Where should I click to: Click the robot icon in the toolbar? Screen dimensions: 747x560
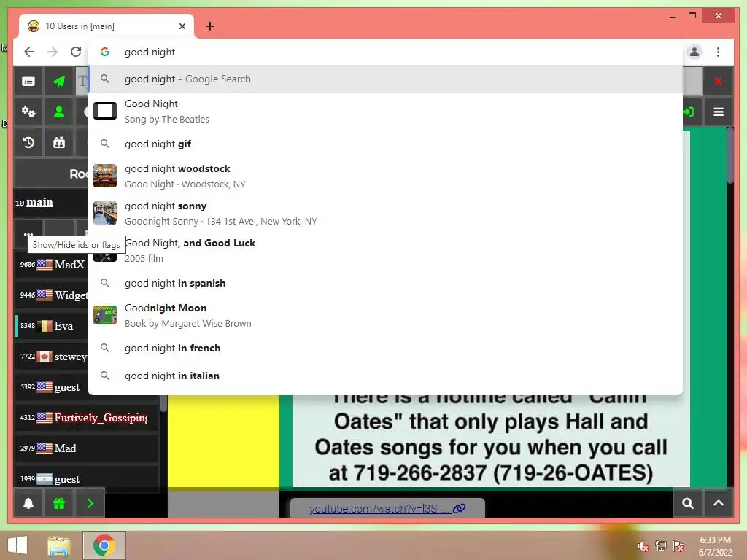point(59,142)
